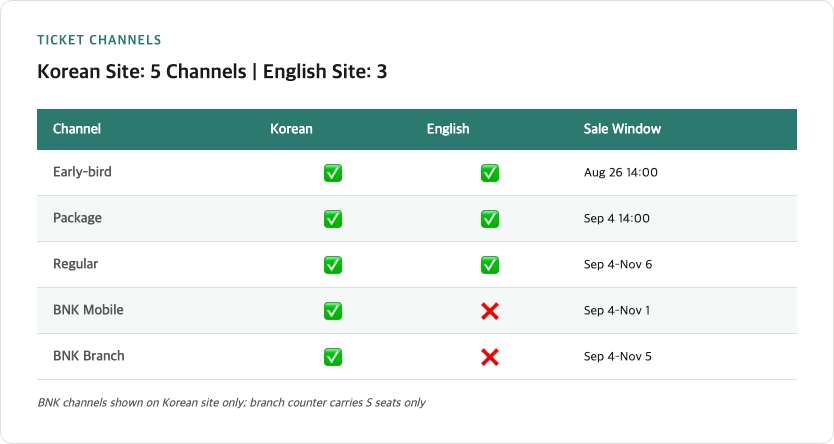Click the English column header

[448, 129]
